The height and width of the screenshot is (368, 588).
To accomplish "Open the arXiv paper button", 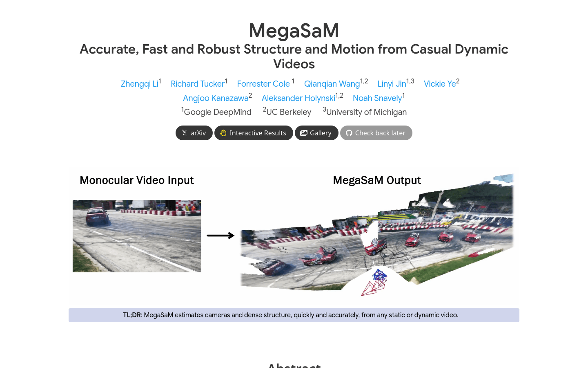I will pos(194,133).
